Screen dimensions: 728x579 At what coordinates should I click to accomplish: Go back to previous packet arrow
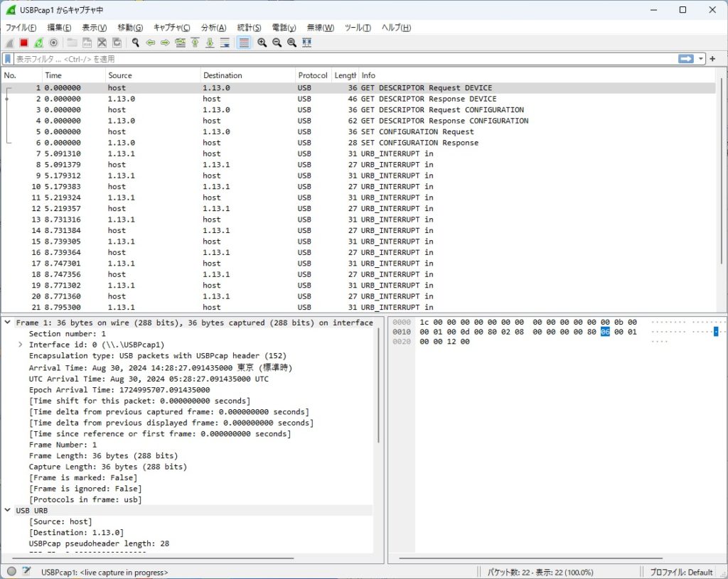(150, 43)
